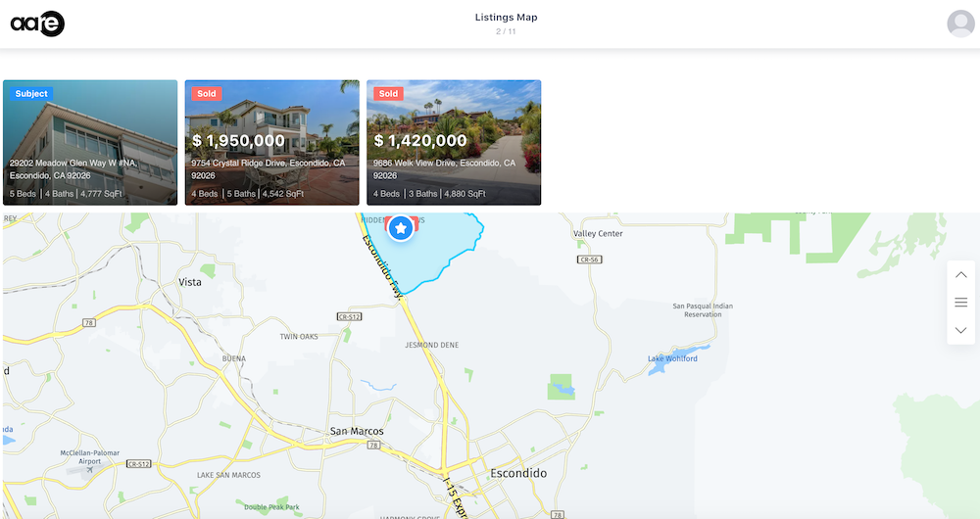Click the Sold badge on Welk View card
Viewport: 980px width, 519px height.
point(388,94)
